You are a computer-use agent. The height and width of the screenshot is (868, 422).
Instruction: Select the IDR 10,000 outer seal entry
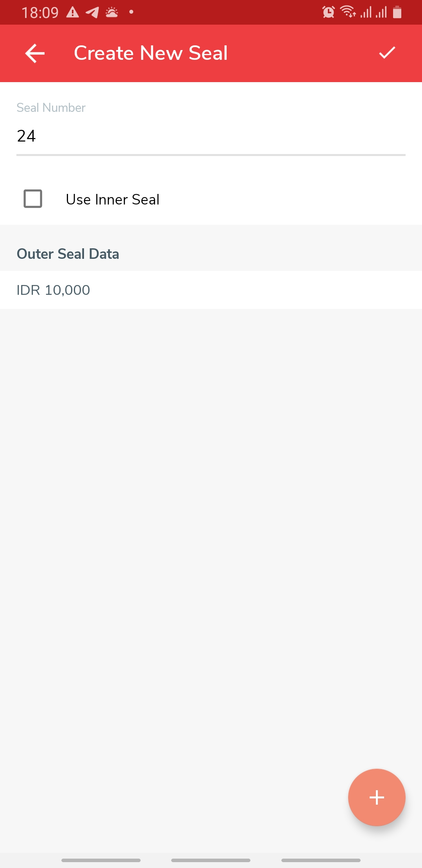tap(211, 290)
